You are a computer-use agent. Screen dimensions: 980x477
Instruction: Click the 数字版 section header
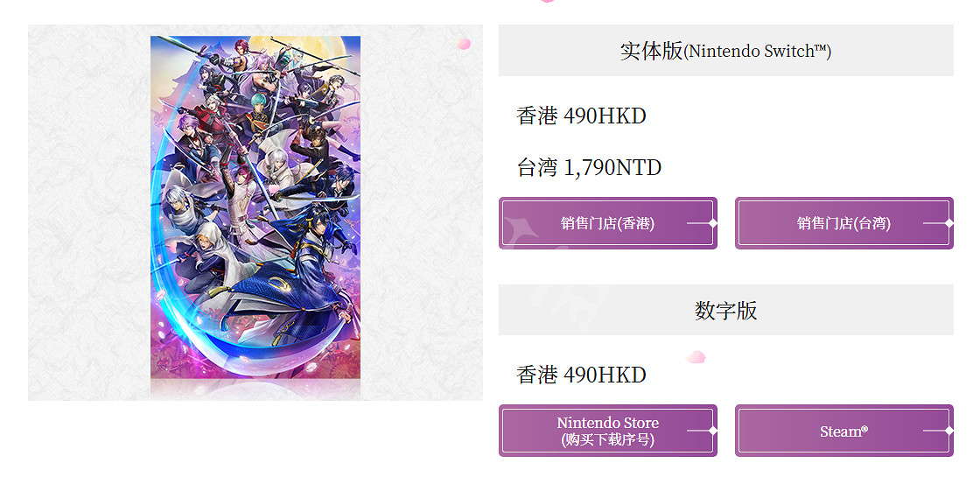click(x=725, y=310)
